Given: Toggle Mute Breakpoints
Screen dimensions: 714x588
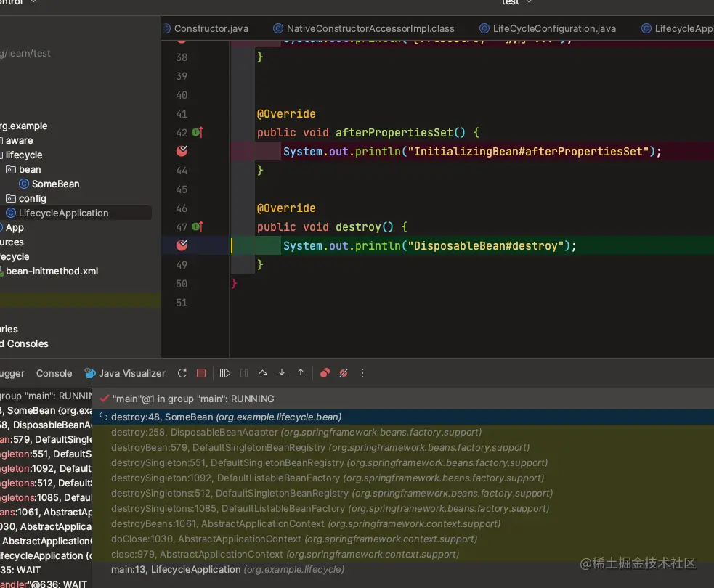Looking at the screenshot, I should (344, 373).
